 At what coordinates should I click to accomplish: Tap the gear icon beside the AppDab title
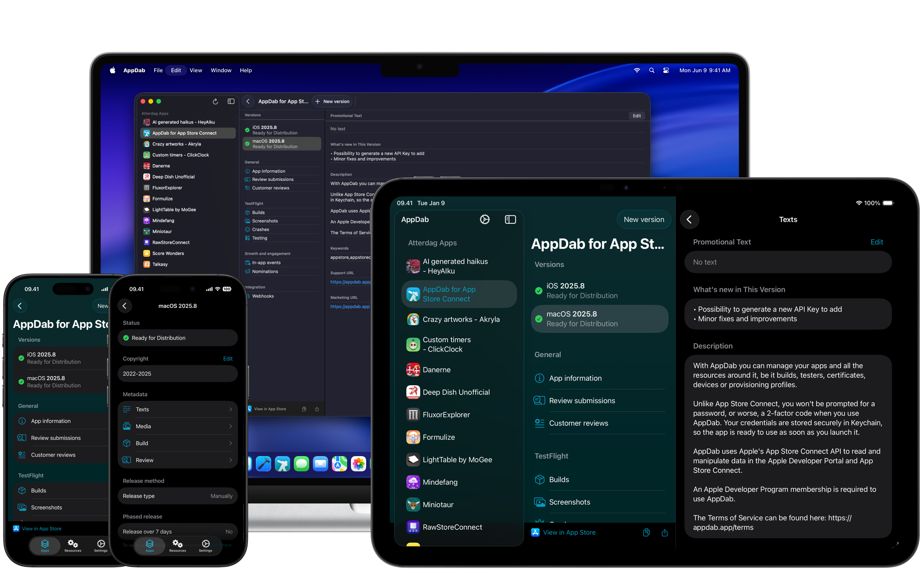click(484, 219)
